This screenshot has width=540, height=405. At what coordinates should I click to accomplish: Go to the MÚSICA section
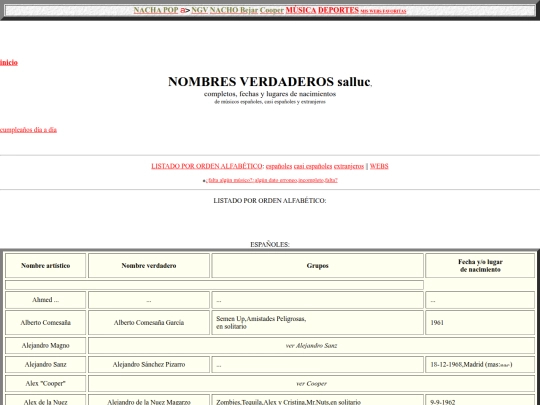click(301, 10)
